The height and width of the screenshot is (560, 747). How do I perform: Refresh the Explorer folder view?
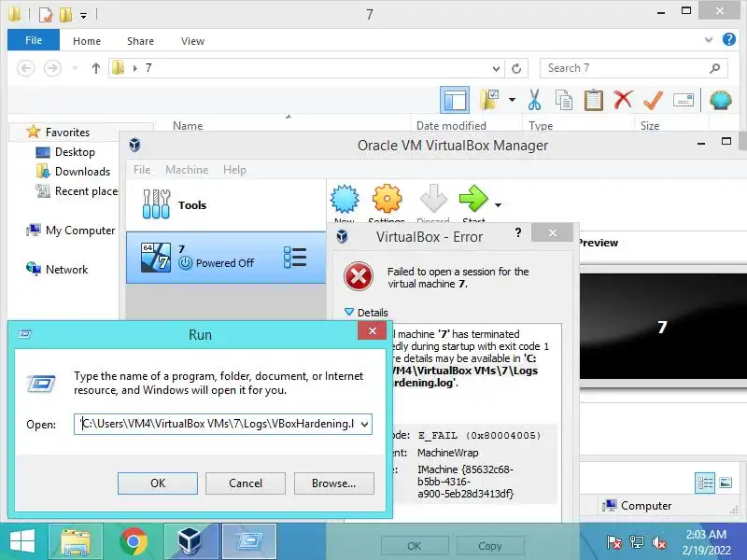[x=516, y=69]
